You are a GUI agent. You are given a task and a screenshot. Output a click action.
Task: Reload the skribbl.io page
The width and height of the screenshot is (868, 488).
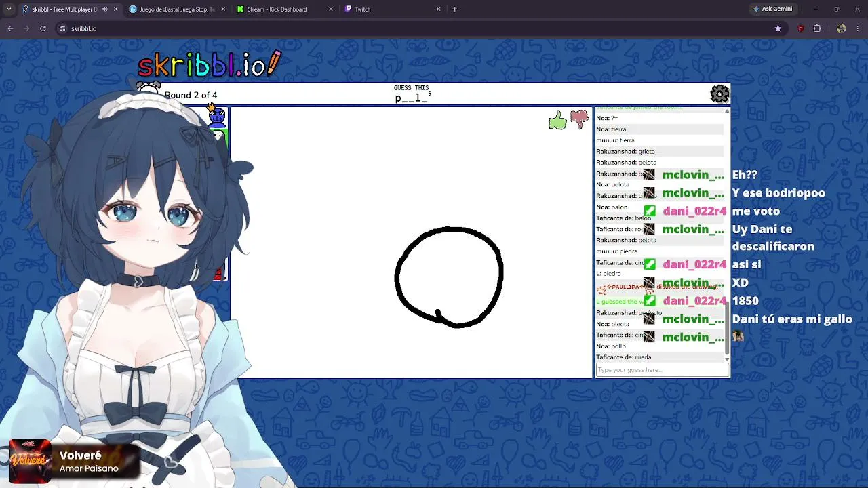(x=43, y=28)
